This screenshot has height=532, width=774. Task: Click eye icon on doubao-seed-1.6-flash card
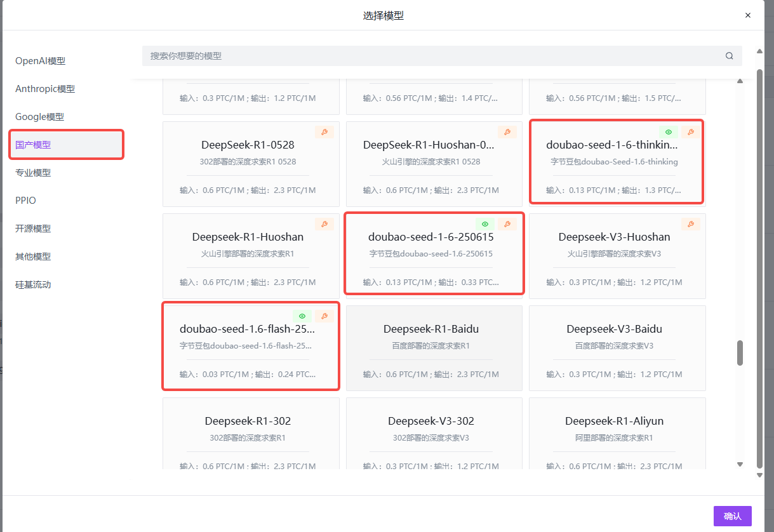(x=302, y=316)
